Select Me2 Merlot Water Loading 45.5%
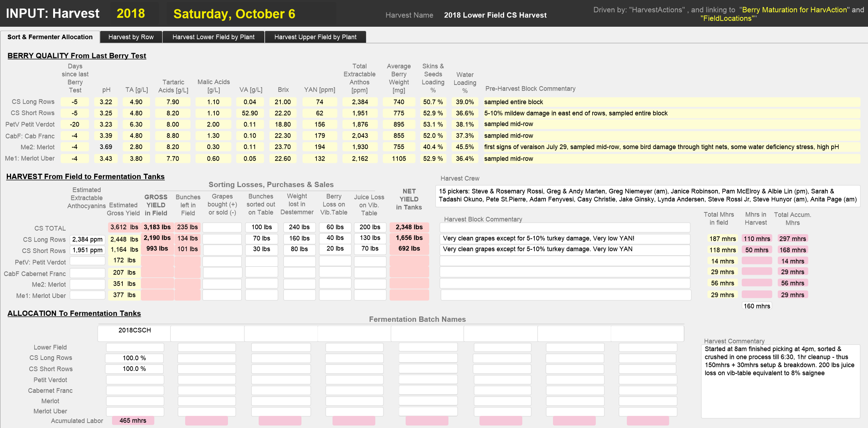Image resolution: width=868 pixels, height=428 pixels. pyautogui.click(x=465, y=147)
